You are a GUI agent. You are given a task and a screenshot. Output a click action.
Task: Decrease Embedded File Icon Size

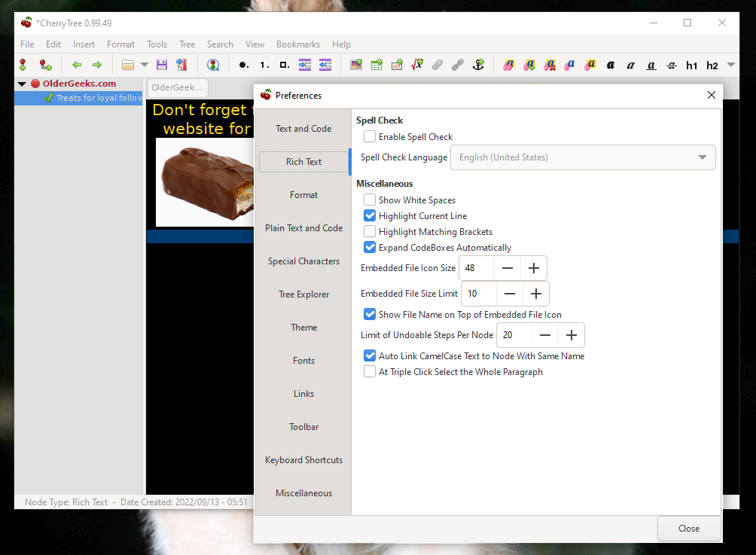[508, 268]
